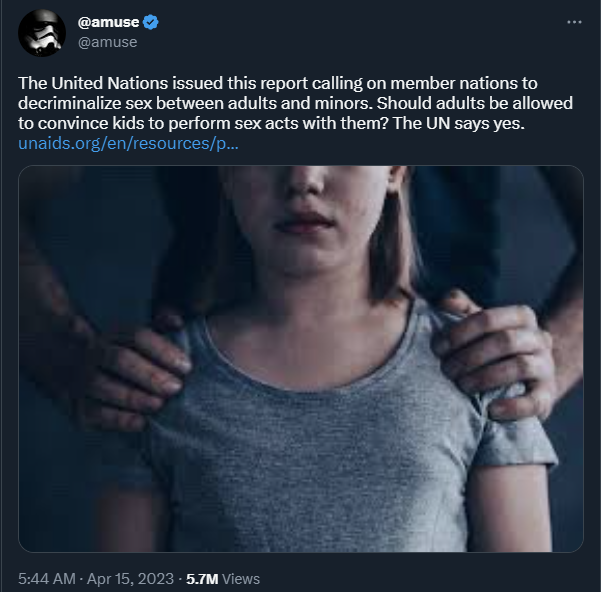601x592 pixels.
Task: Click the 5:44 AM timestamp
Action: pyautogui.click(x=47, y=579)
